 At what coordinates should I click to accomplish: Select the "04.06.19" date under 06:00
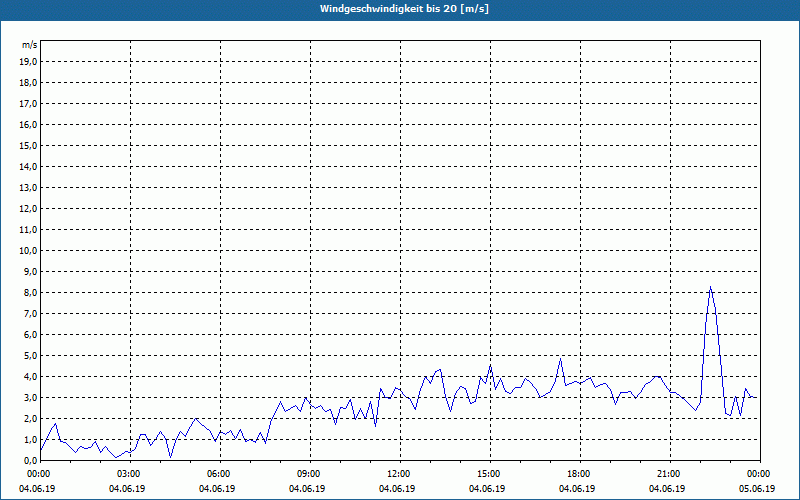coord(217,489)
